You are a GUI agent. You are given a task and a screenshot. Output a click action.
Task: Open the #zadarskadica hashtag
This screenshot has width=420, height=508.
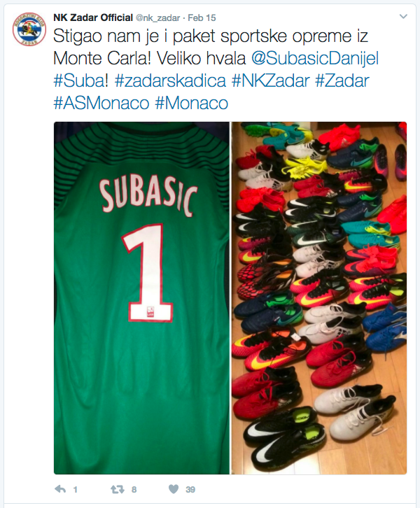coord(170,81)
